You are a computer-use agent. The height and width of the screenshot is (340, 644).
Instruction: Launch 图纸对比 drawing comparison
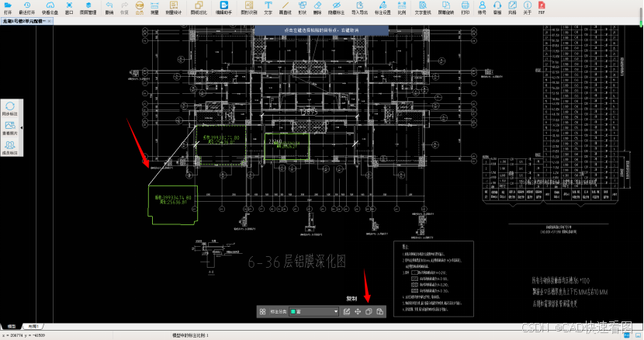[199, 8]
